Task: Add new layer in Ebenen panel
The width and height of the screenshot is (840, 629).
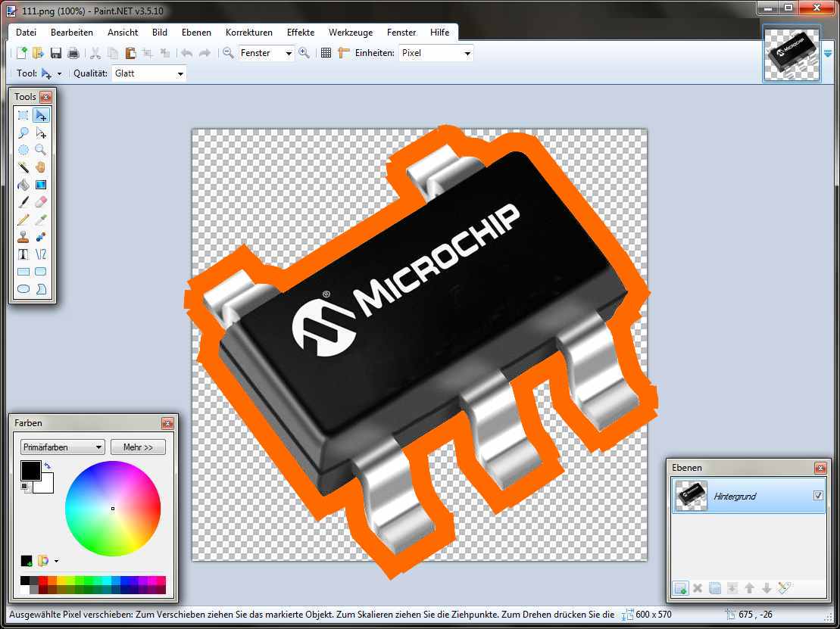Action: [680, 588]
